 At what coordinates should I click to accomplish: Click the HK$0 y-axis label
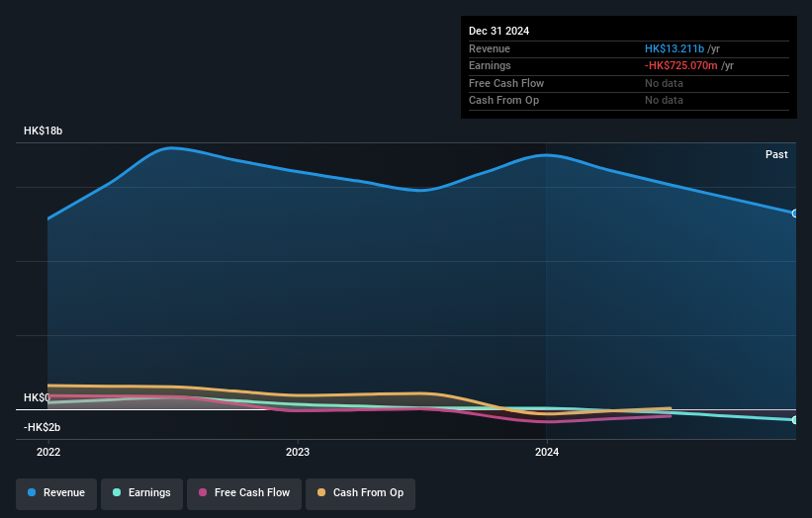37,398
